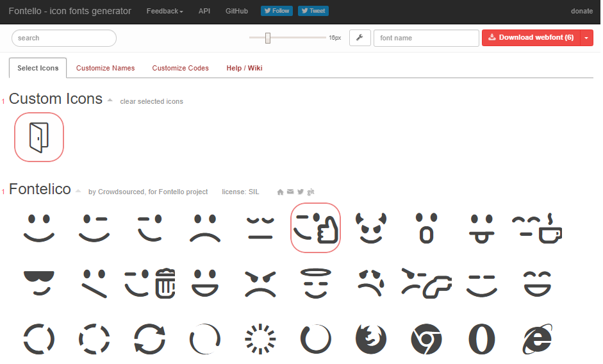Select the thin arc spinner icon

coord(205,339)
